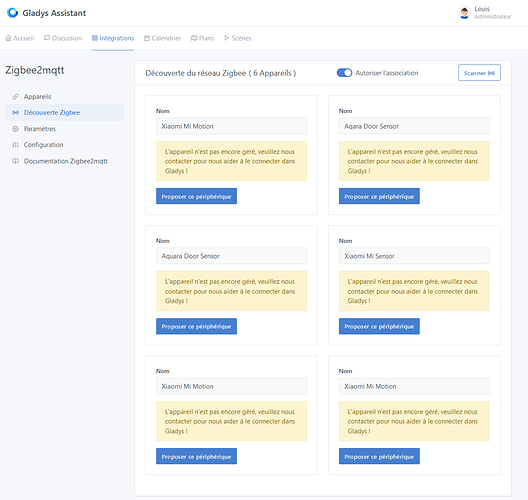Click the Xiaomi Mi Sensor name field
Screen dimensions: 528x500
click(x=414, y=256)
